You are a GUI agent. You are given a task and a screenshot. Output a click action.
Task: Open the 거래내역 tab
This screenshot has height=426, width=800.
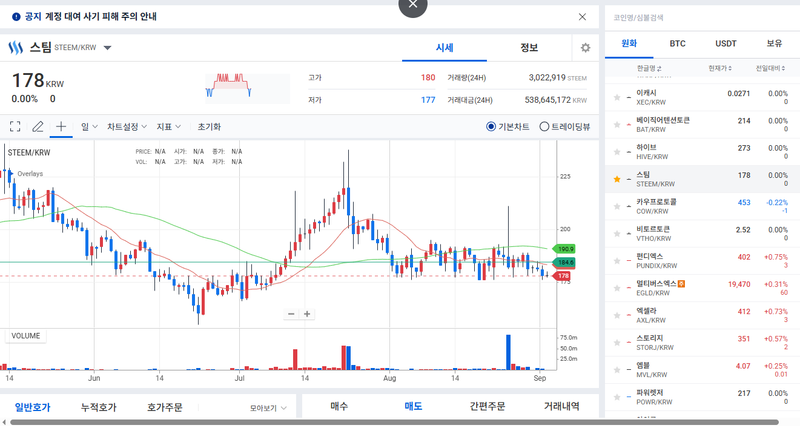pyautogui.click(x=561, y=406)
